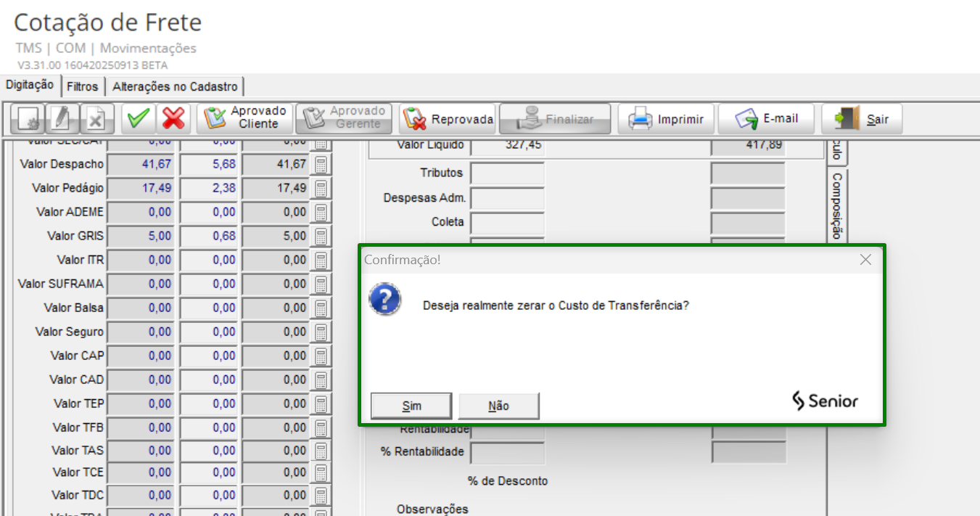Open calculator icon for Valor TFB
The height and width of the screenshot is (516, 980).
click(321, 428)
